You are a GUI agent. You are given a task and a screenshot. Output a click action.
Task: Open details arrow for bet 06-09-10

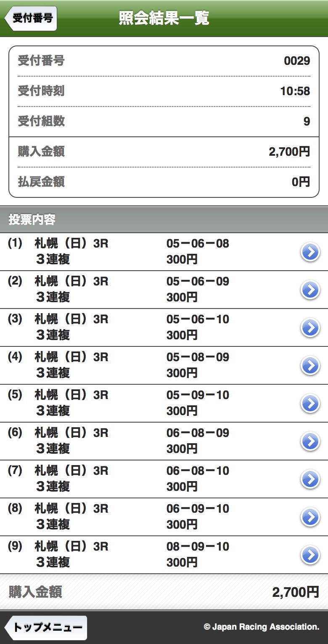tap(310, 517)
